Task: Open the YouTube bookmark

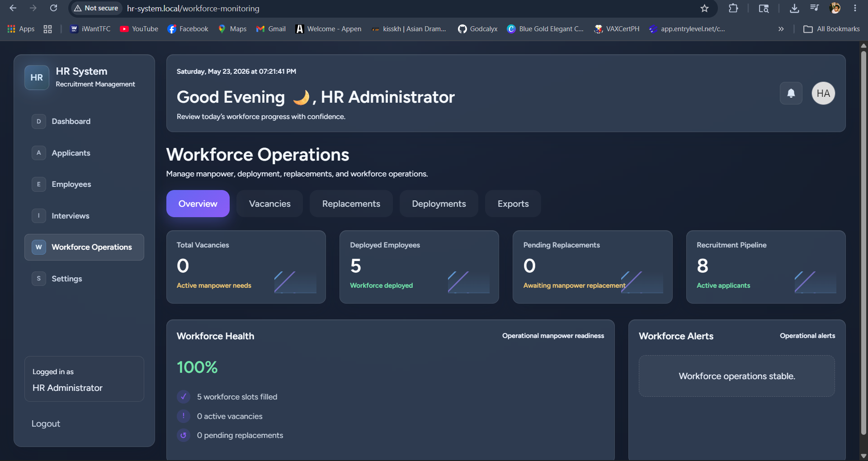Action: coord(139,29)
